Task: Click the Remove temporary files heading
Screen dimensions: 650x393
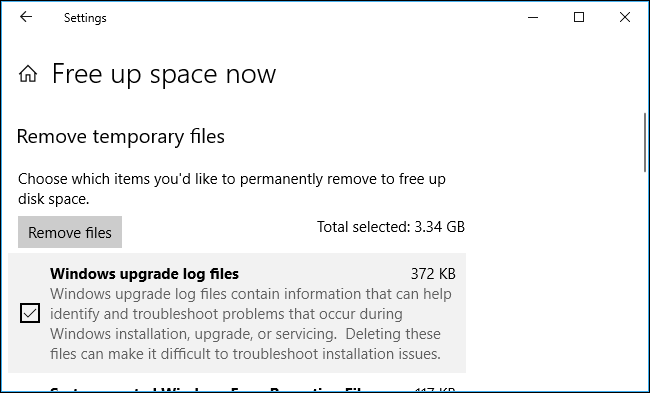Action: pyautogui.click(x=121, y=137)
